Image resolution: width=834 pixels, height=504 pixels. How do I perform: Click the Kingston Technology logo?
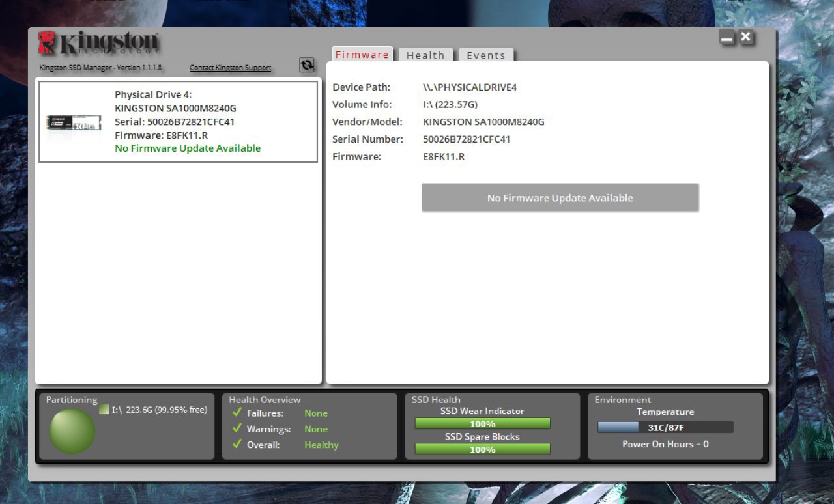tap(98, 43)
